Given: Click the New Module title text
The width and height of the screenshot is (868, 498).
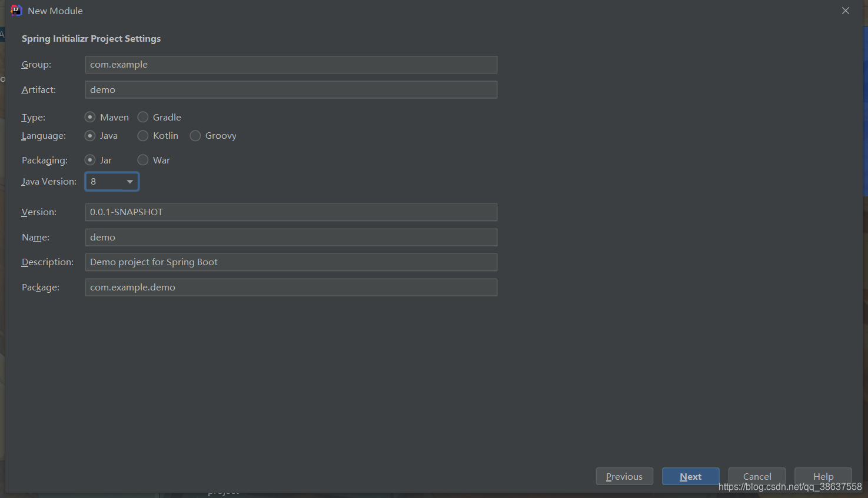Looking at the screenshot, I should pos(55,11).
